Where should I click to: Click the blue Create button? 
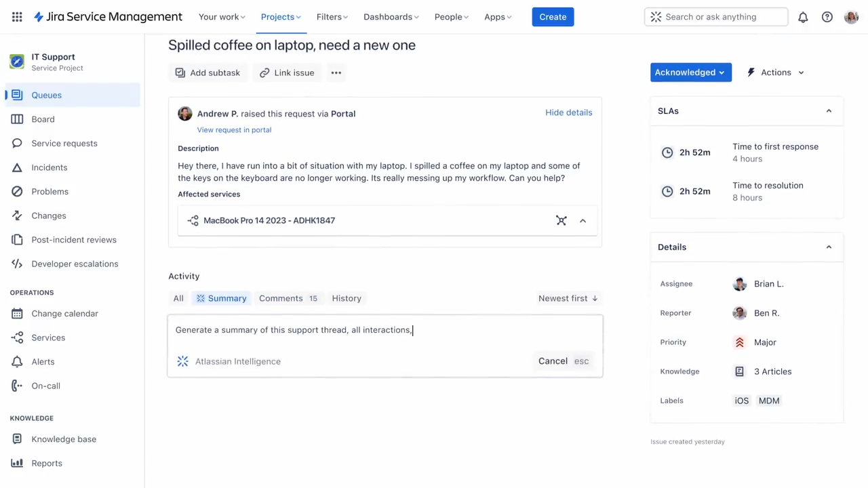tap(553, 17)
